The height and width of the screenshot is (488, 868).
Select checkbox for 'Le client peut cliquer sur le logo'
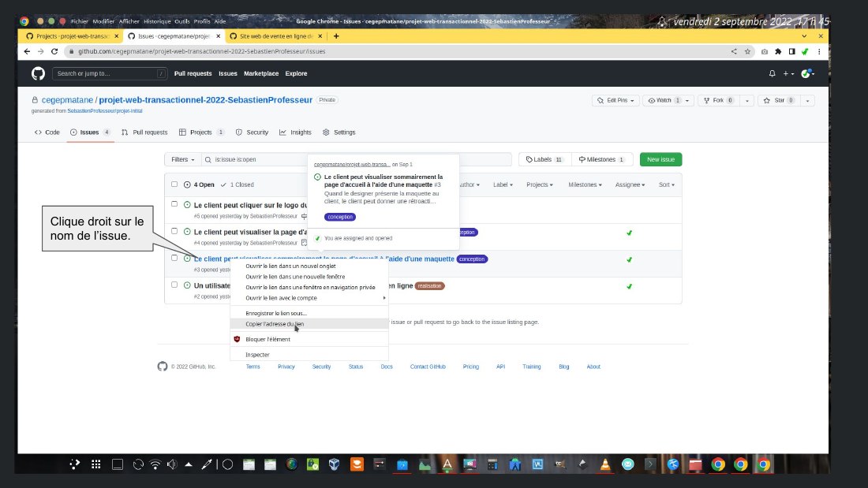174,204
